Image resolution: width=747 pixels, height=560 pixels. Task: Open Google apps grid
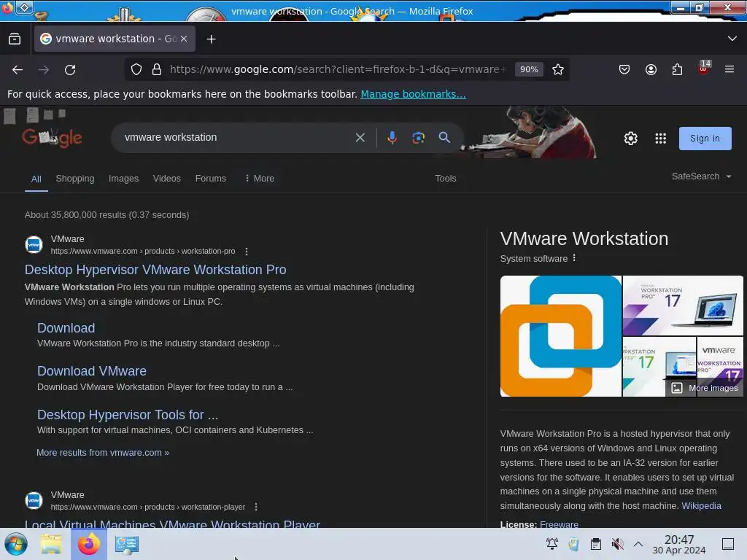point(660,139)
